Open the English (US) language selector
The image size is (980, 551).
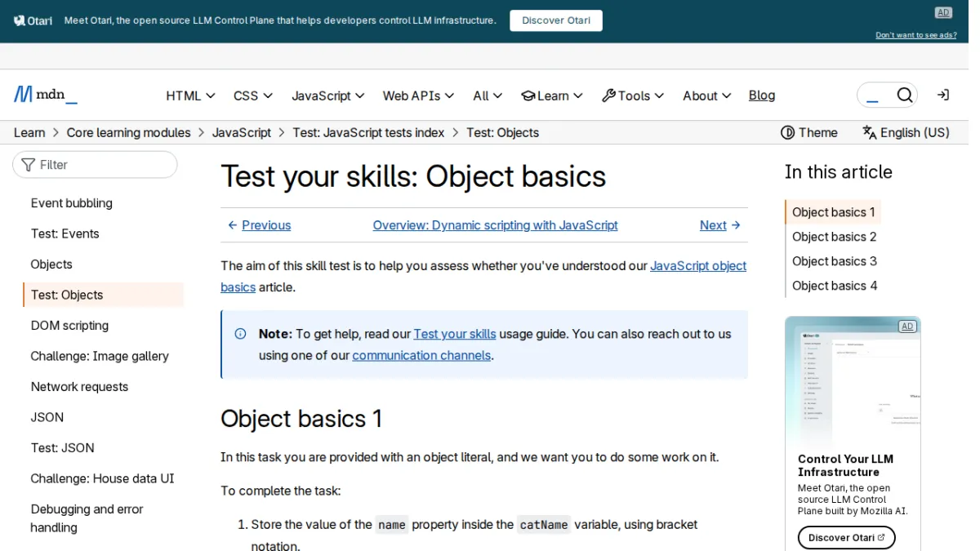906,132
